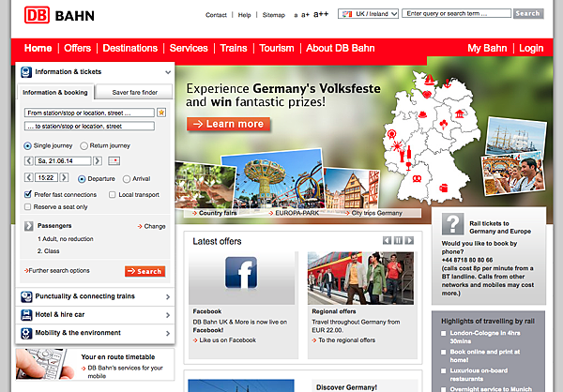Open Login link
The image size is (563, 392).
pyautogui.click(x=531, y=48)
